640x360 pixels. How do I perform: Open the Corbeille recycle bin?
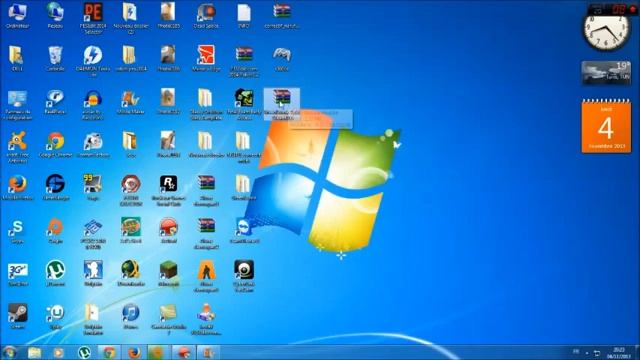(x=55, y=58)
